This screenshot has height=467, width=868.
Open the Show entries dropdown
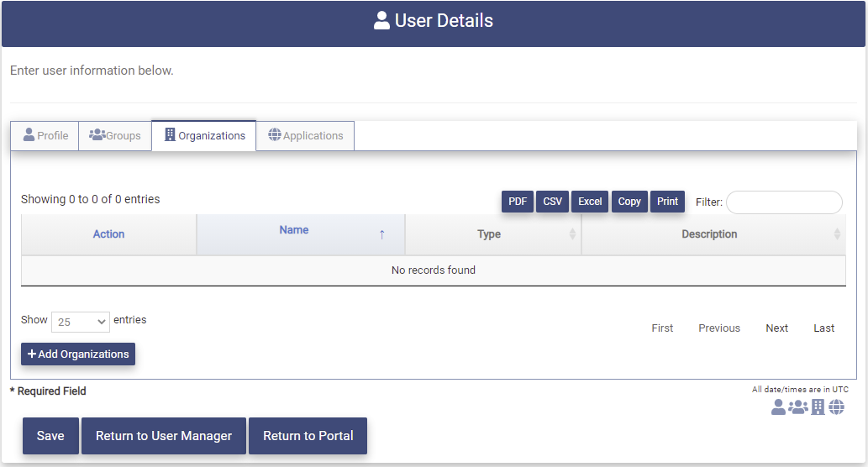tap(81, 322)
